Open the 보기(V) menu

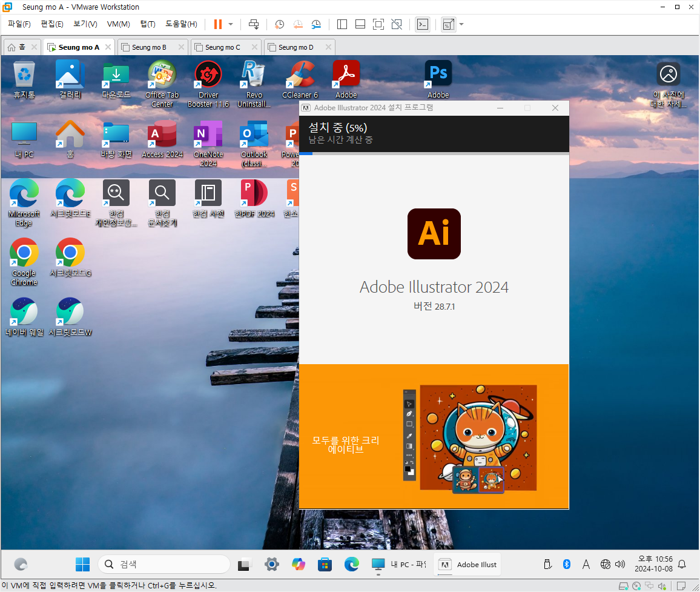(85, 24)
